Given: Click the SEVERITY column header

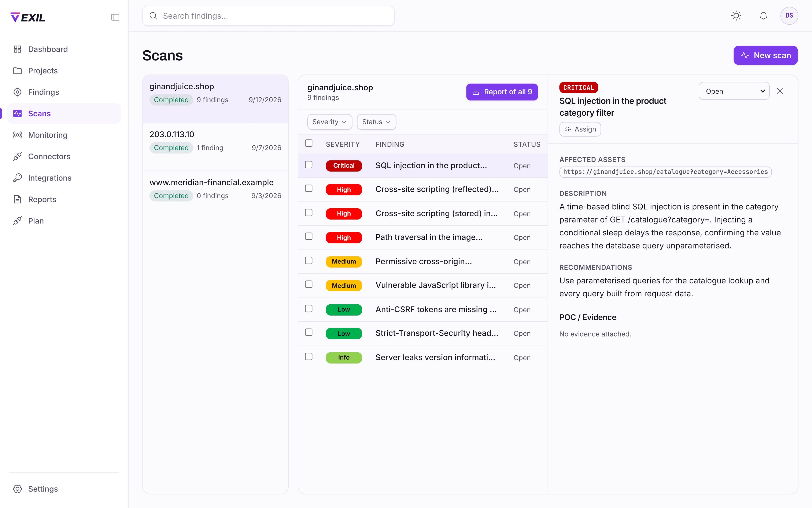Looking at the screenshot, I should [x=343, y=145].
